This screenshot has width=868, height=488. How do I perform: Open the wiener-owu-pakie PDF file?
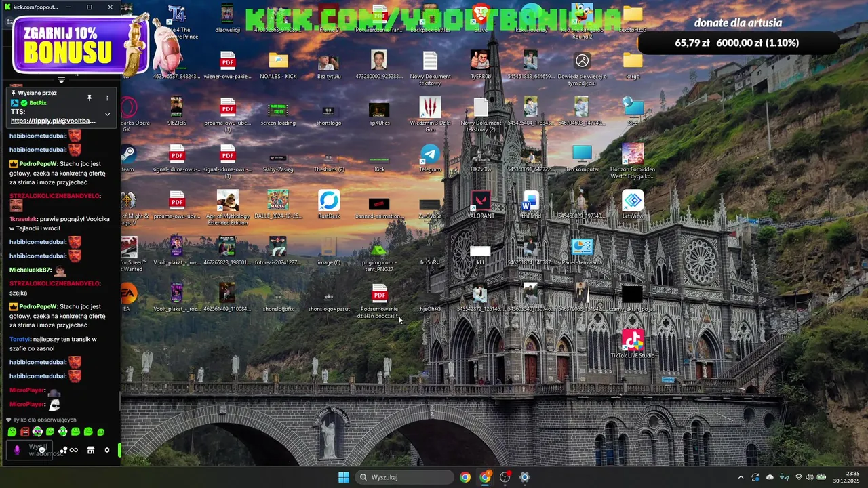coord(227,65)
